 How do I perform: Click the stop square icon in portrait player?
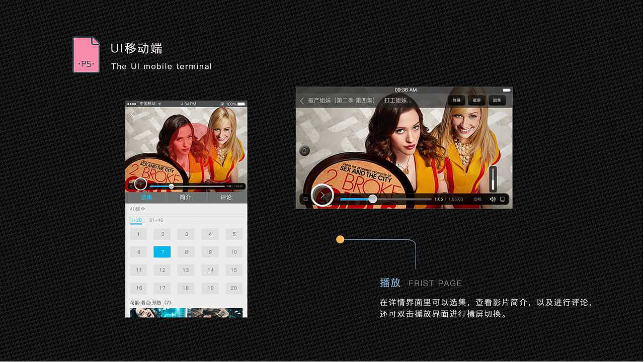[131, 186]
